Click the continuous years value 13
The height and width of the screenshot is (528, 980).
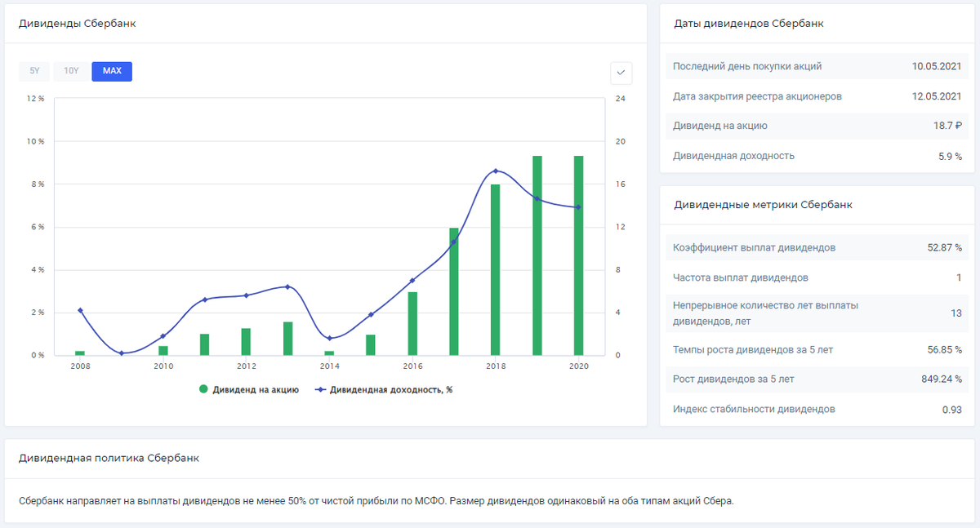coord(956,313)
